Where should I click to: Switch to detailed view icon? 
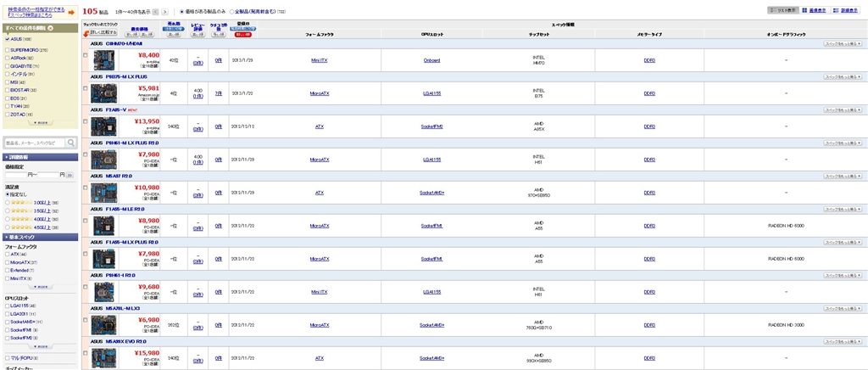point(837,10)
